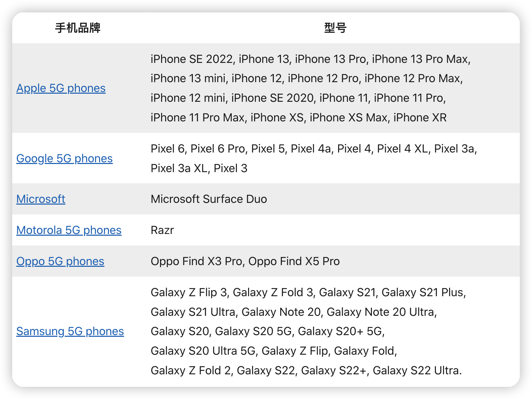Open the Samsung 5G phones link
This screenshot has height=399, width=532.
point(70,331)
